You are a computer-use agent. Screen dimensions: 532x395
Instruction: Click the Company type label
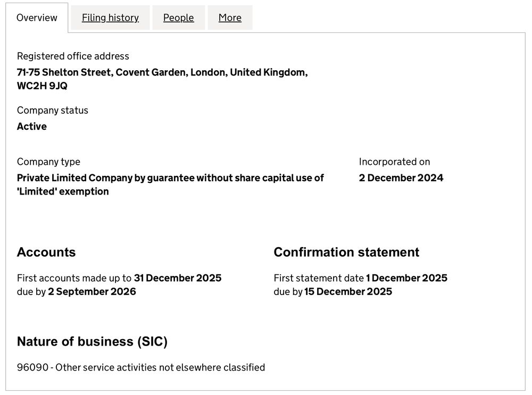click(48, 162)
